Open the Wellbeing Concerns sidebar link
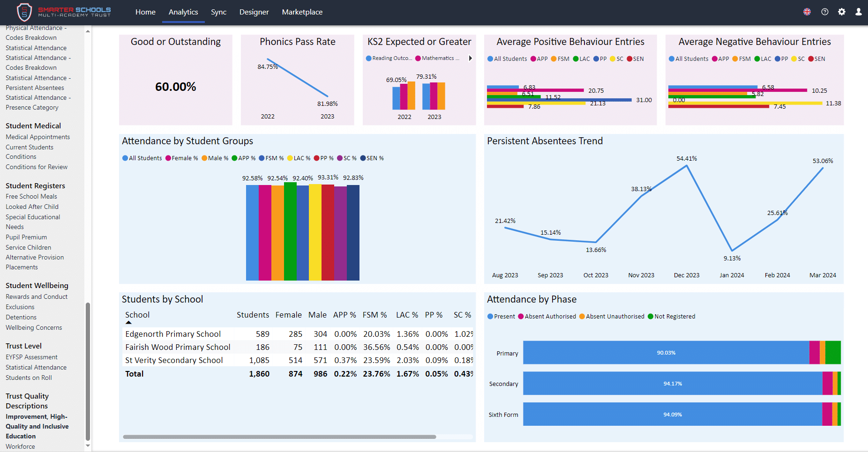This screenshot has width=868, height=452. pos(34,328)
